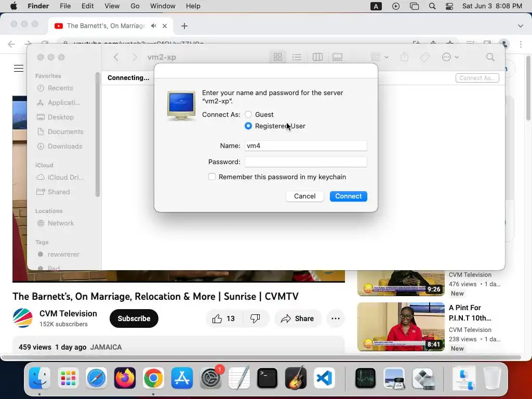This screenshot has height=399, width=532.
Task: Close The Barnett's browser tab
Action: click(x=165, y=26)
